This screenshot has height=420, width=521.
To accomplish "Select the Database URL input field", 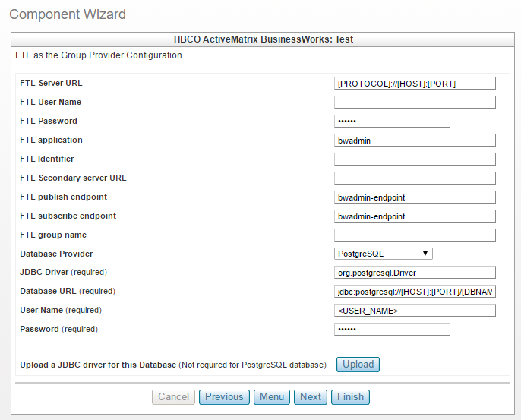I will point(415,292).
